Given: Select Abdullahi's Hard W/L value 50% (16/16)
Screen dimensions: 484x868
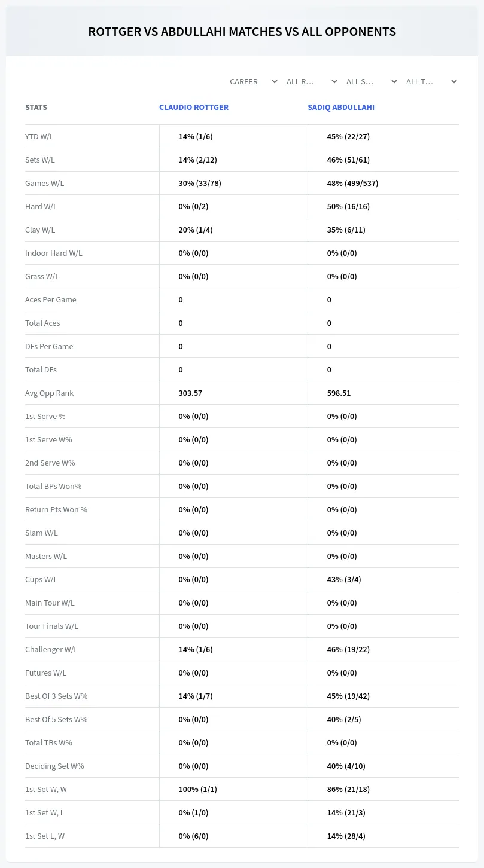Looking at the screenshot, I should tap(348, 206).
